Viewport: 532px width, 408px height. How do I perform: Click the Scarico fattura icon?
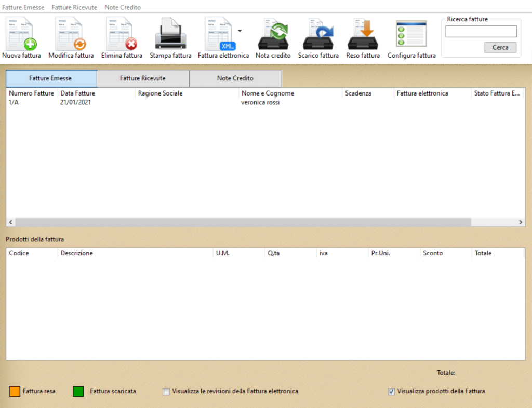coord(318,34)
